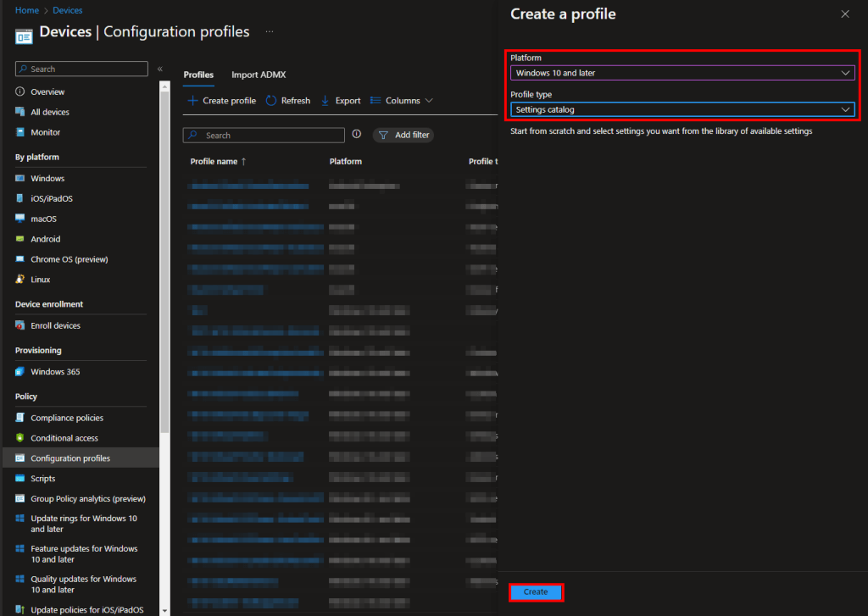Select the Monitor icon in sidebar
This screenshot has height=616, width=868.
coord(20,132)
